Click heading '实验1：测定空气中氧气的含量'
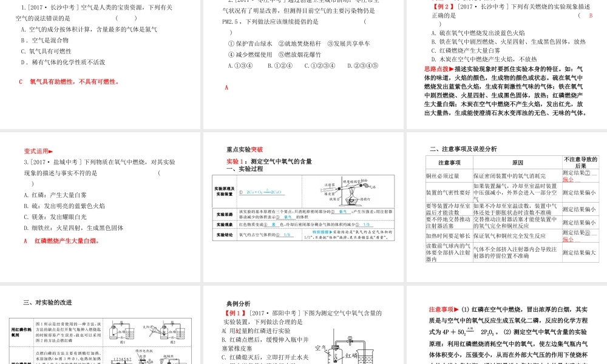The width and height of the screenshot is (607, 364). point(269,161)
